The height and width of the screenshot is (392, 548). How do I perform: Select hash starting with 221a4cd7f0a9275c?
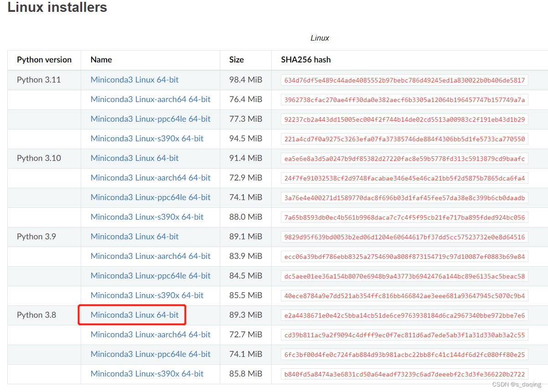tap(404, 139)
